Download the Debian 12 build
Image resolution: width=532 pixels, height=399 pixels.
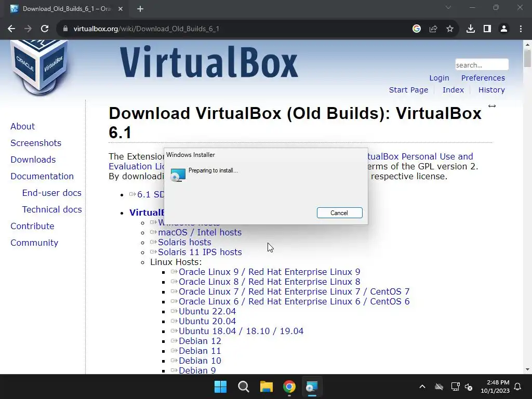(200, 341)
